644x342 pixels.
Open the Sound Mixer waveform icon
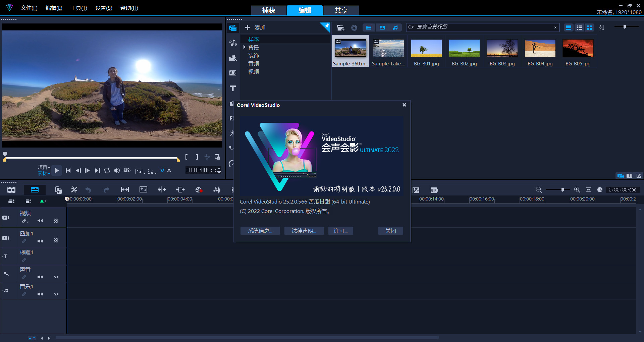[x=217, y=190]
